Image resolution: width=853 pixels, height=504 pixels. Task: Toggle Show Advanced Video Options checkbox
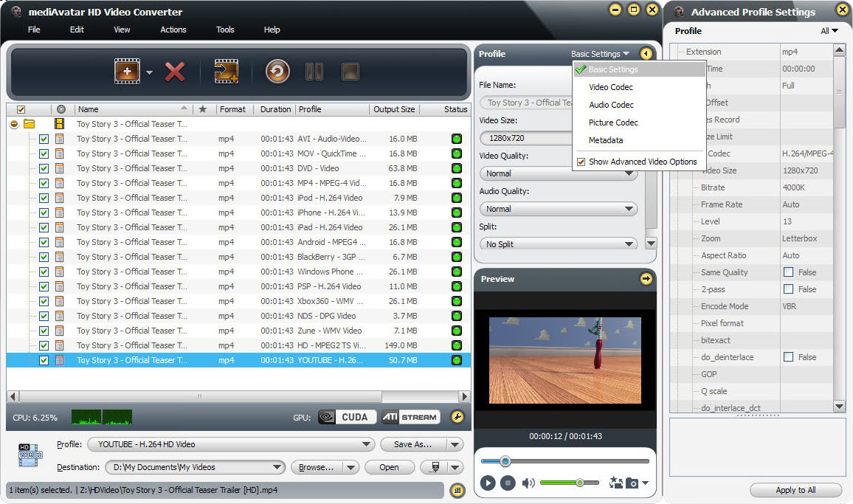coord(581,162)
